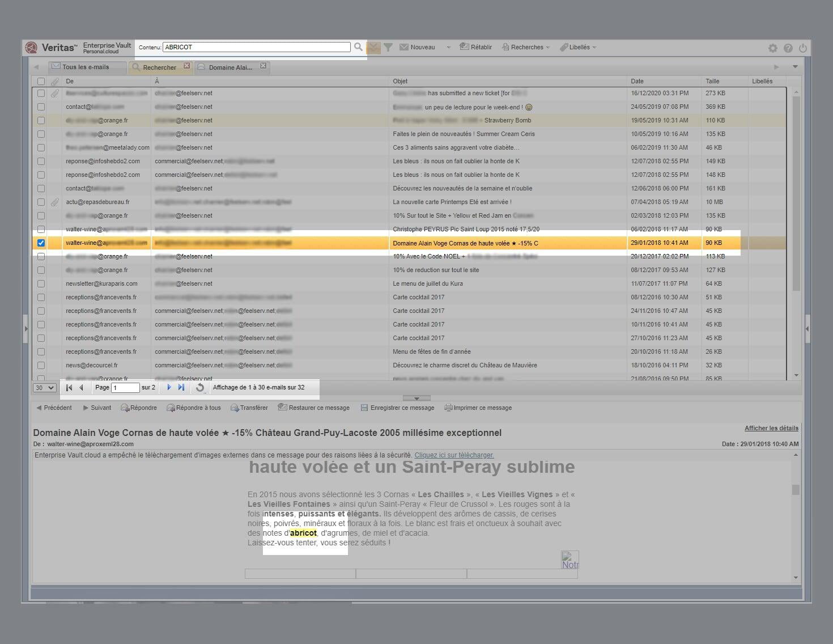Click attachment paperclip column header
This screenshot has width=833, height=644.
55,82
